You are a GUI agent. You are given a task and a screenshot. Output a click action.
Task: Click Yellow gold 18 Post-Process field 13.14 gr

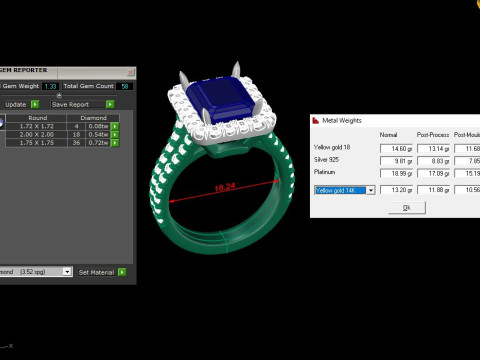click(433, 149)
